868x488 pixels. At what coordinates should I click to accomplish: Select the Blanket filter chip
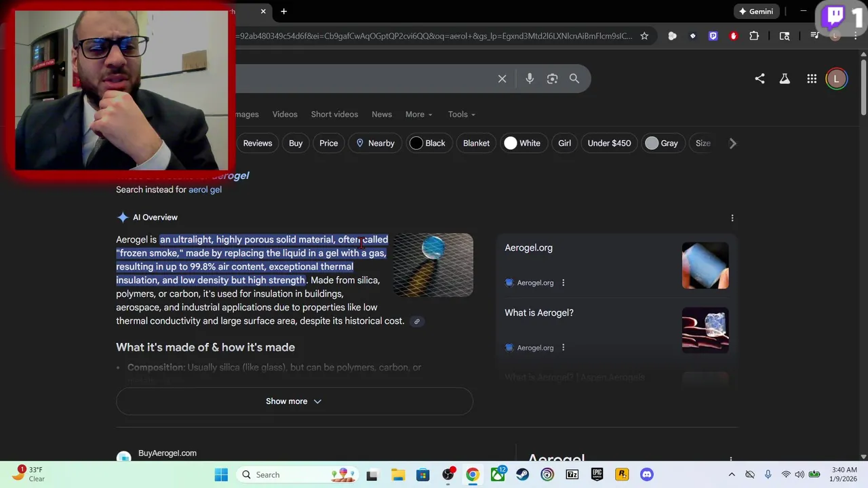click(476, 143)
